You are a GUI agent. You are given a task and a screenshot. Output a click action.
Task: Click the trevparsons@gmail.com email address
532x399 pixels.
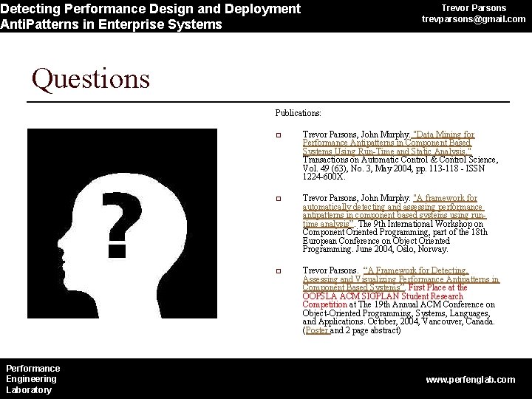click(x=474, y=19)
